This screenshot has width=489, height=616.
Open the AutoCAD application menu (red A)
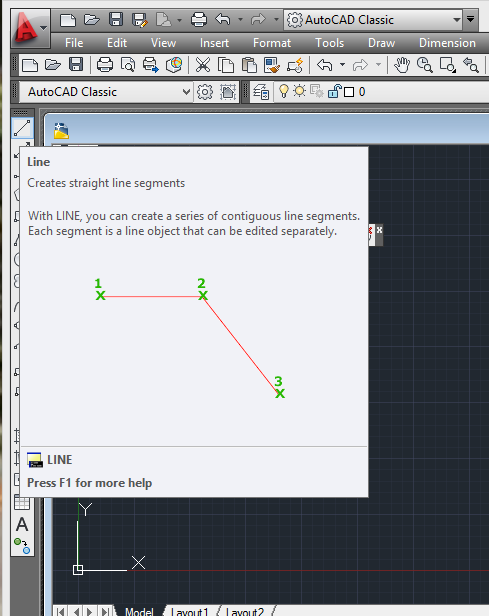30,28
